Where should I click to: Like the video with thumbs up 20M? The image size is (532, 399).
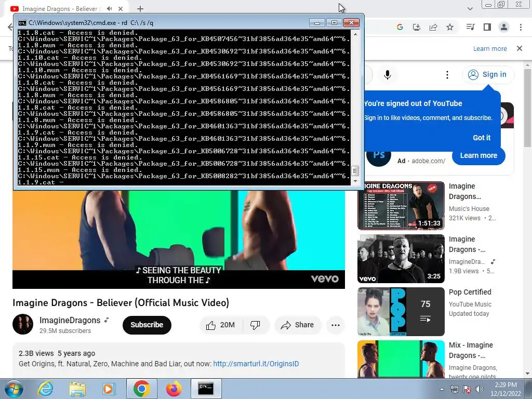tap(221, 325)
